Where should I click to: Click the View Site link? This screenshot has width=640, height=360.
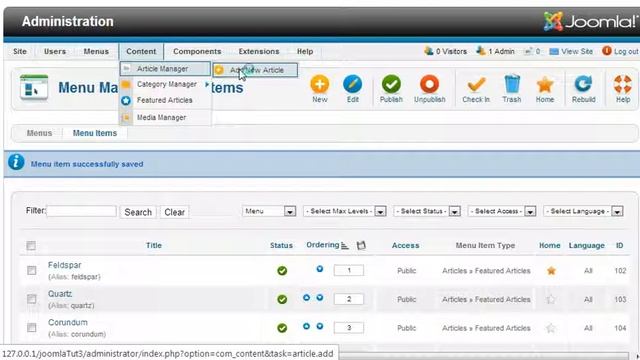coord(571,51)
